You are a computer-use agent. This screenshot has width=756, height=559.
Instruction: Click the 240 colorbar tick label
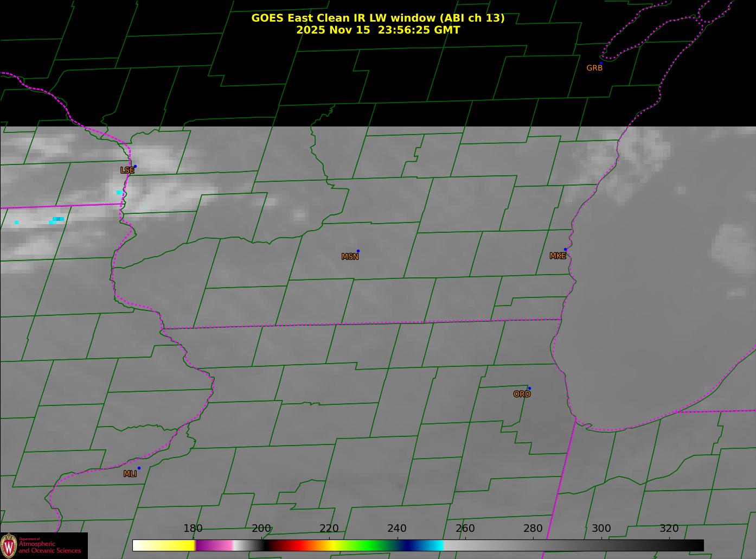[397, 529]
